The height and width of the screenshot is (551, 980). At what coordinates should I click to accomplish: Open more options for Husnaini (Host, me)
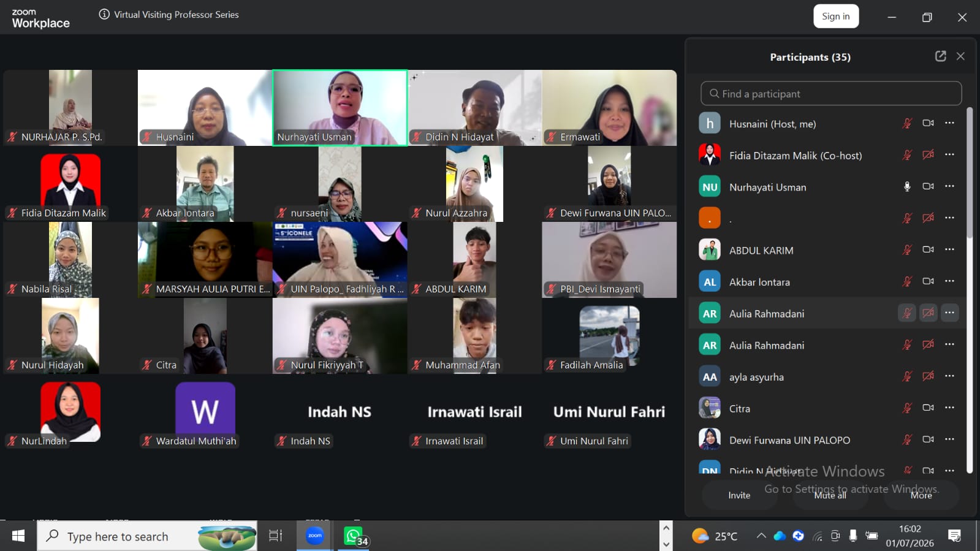[x=949, y=123]
